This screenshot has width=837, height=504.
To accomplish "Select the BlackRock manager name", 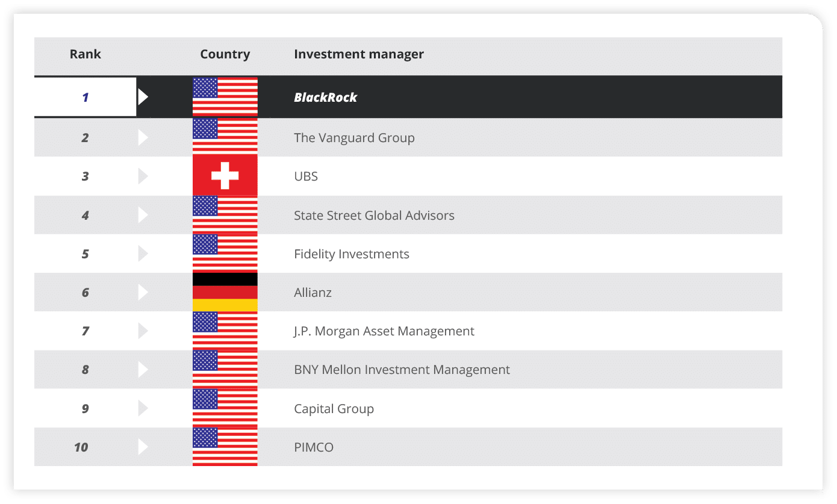I will (x=325, y=98).
